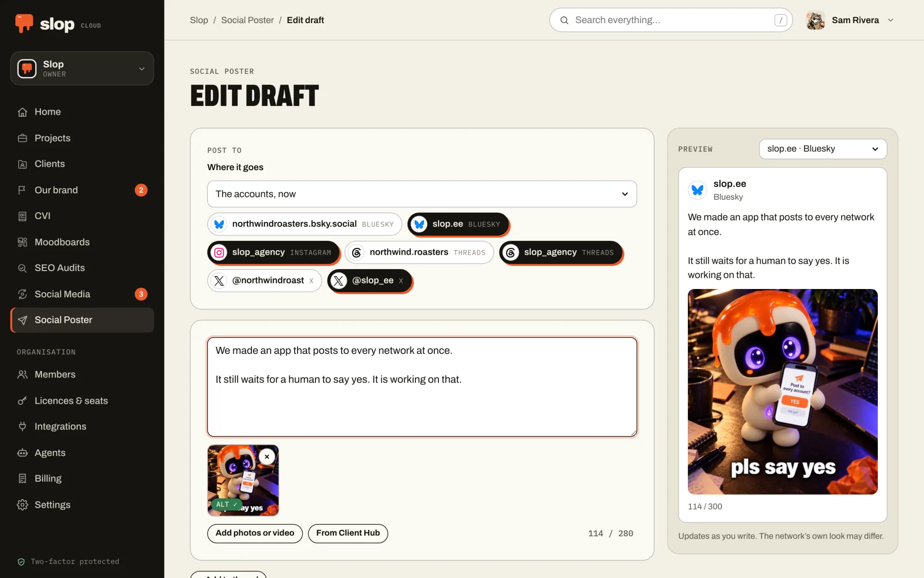Click Two-factor protected shield icon

pos(21,562)
